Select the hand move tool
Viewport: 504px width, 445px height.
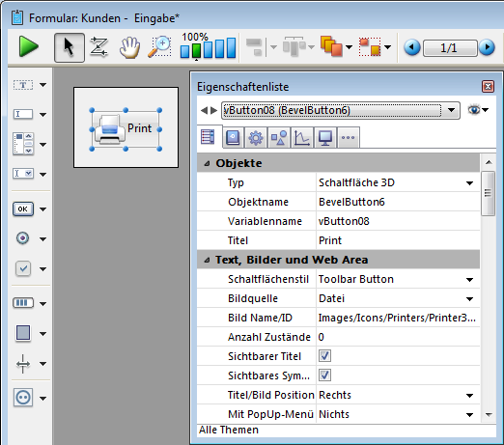tap(129, 47)
